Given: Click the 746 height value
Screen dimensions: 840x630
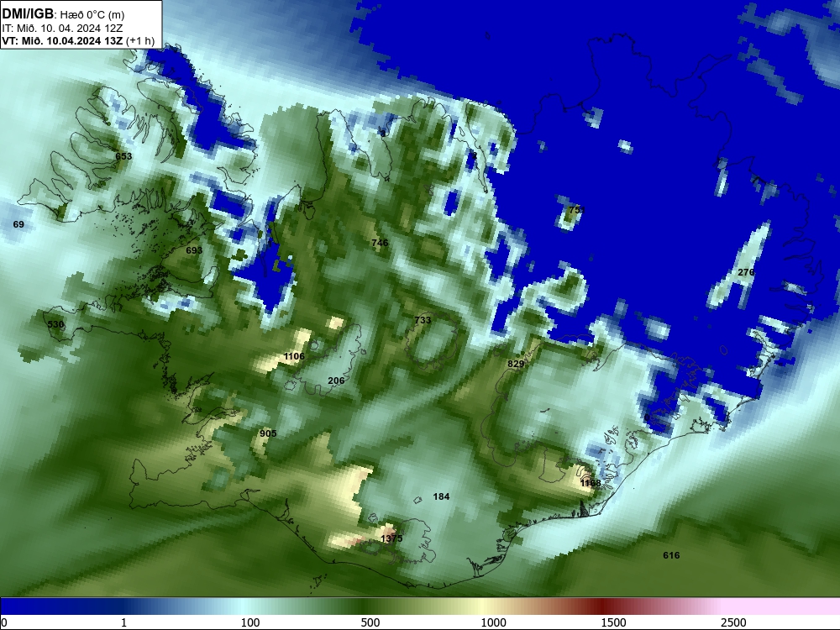Looking at the screenshot, I should [380, 243].
